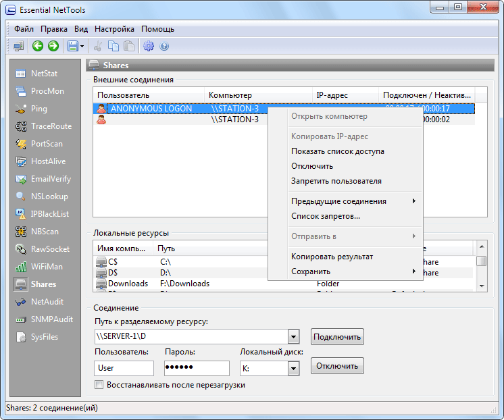The height and width of the screenshot is (420, 504).
Task: Expand the shared resource path dropdown
Action: point(293,337)
